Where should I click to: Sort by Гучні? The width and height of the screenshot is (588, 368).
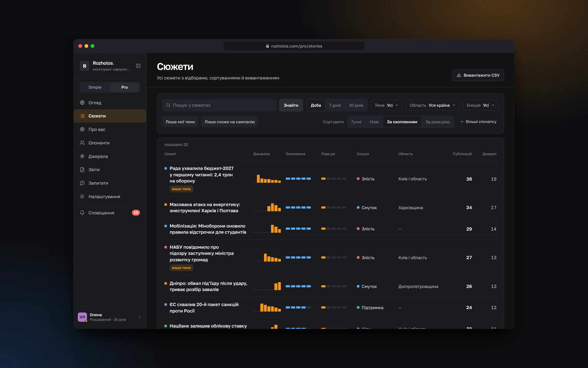pyautogui.click(x=356, y=122)
